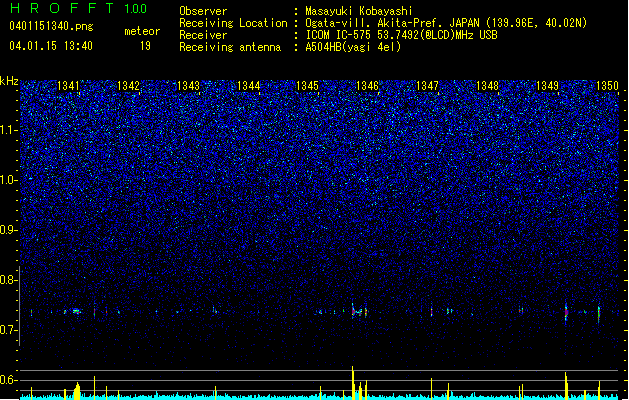Click the 1350 time marker
The width and height of the screenshot is (629, 400).
point(607,85)
